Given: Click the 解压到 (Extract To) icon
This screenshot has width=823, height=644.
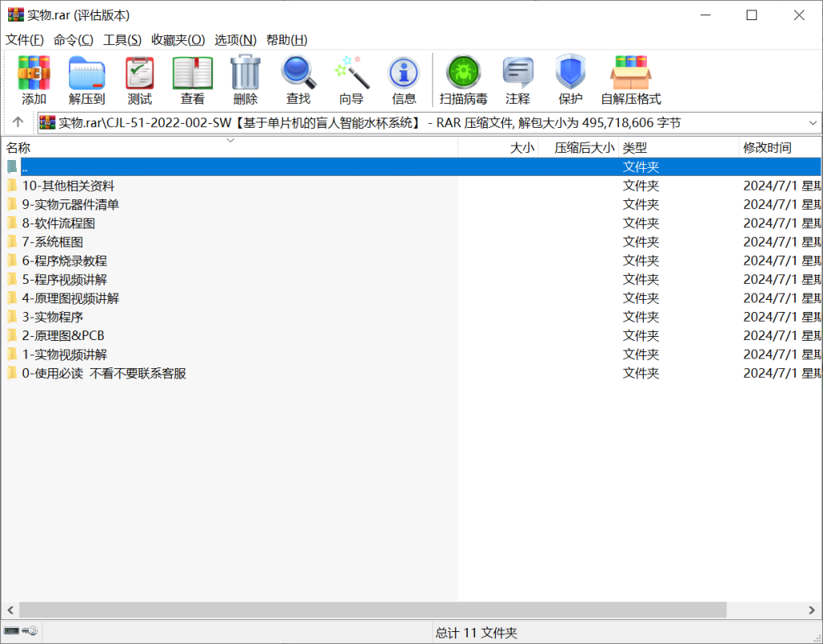Looking at the screenshot, I should pyautogui.click(x=87, y=80).
